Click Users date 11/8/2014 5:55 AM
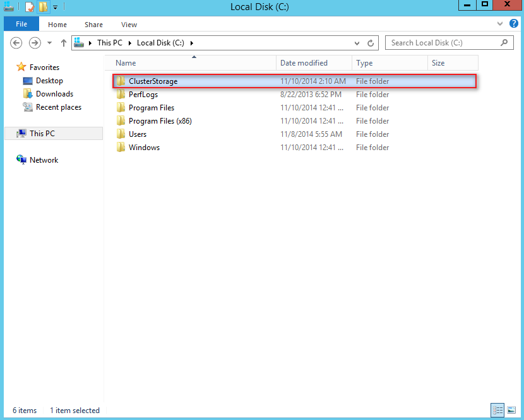Image resolution: width=524 pixels, height=420 pixels. [x=311, y=134]
